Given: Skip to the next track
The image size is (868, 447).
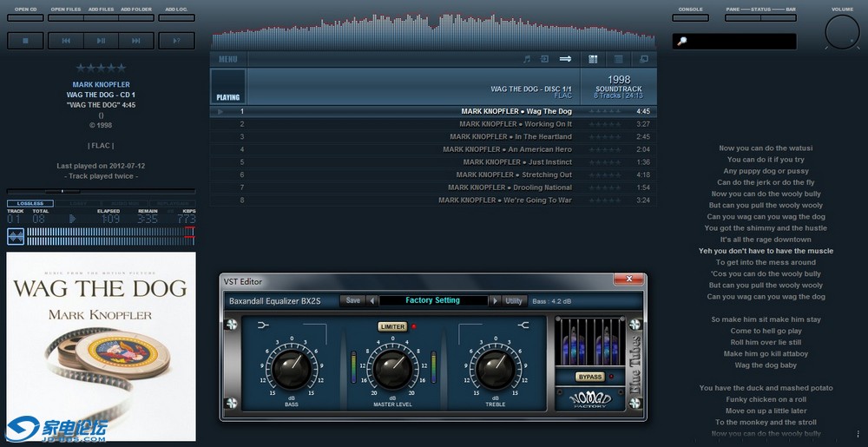Looking at the screenshot, I should pos(135,41).
